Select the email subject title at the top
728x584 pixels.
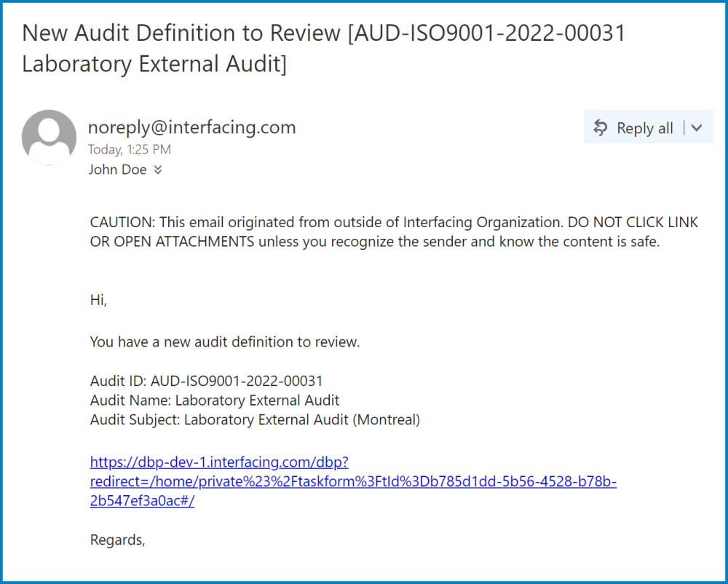click(x=323, y=47)
